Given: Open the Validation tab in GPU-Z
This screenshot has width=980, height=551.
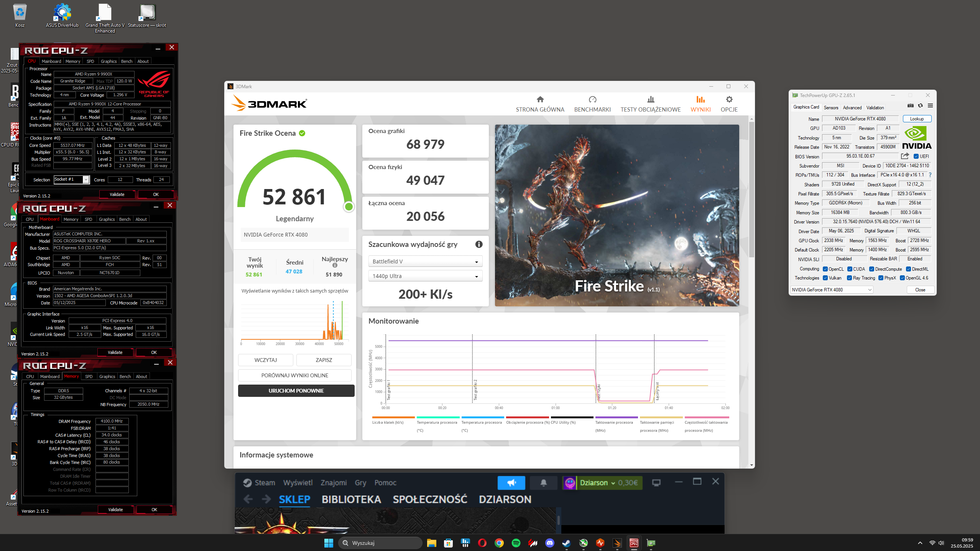Looking at the screenshot, I should point(875,108).
